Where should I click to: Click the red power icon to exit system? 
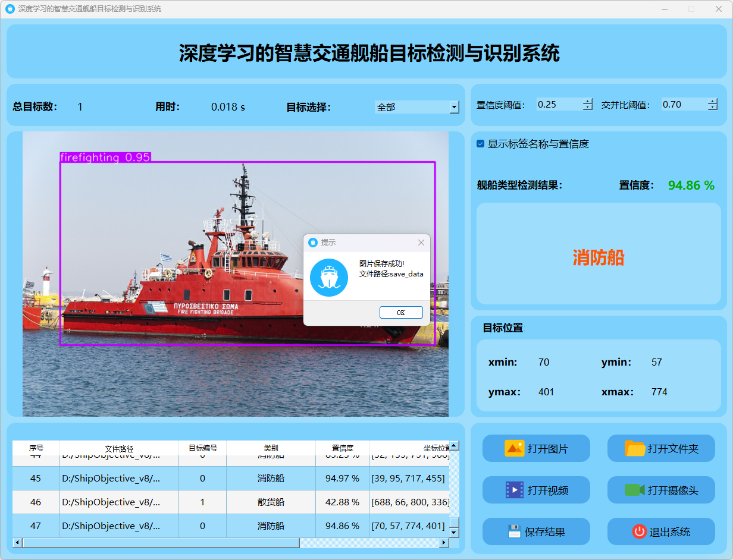tap(640, 531)
